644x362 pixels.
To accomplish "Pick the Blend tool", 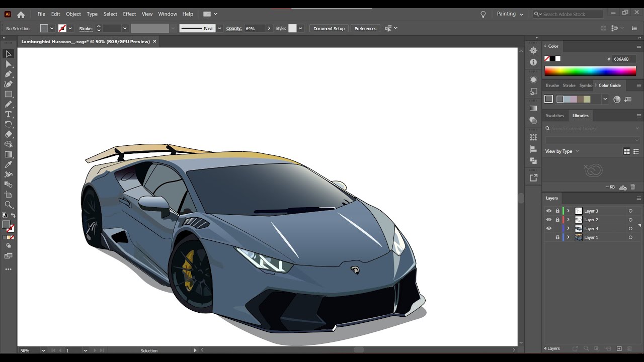I will [x=9, y=185].
